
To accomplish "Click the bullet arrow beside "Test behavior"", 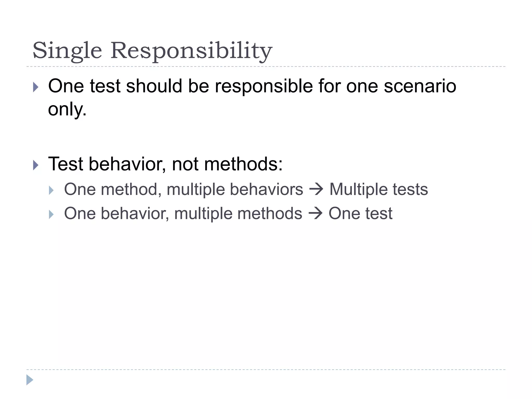I will (x=36, y=165).
